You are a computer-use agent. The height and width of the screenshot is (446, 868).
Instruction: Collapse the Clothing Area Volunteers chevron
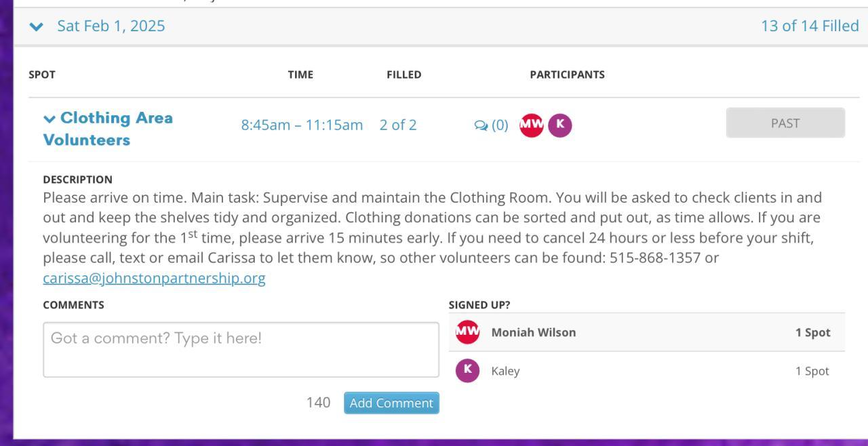(50, 119)
